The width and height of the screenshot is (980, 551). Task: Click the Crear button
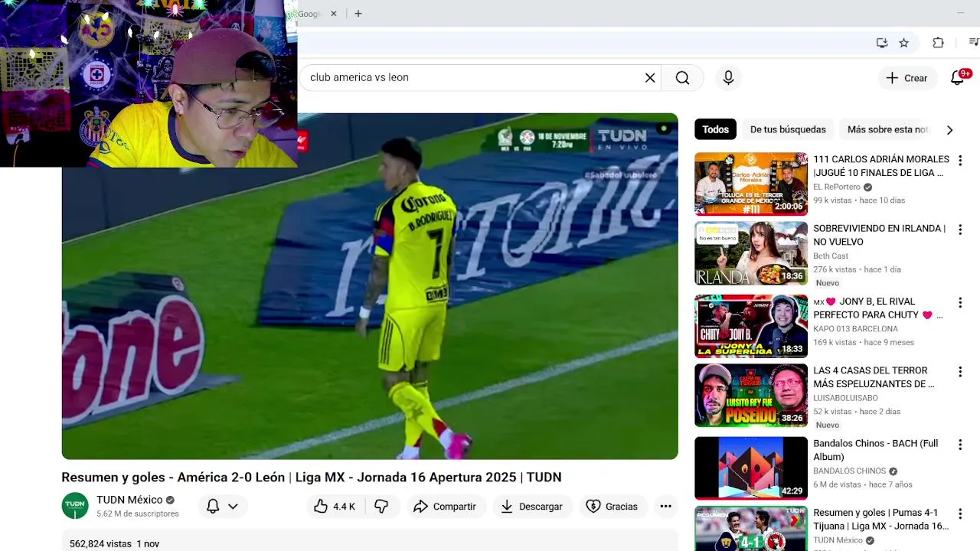tap(906, 78)
